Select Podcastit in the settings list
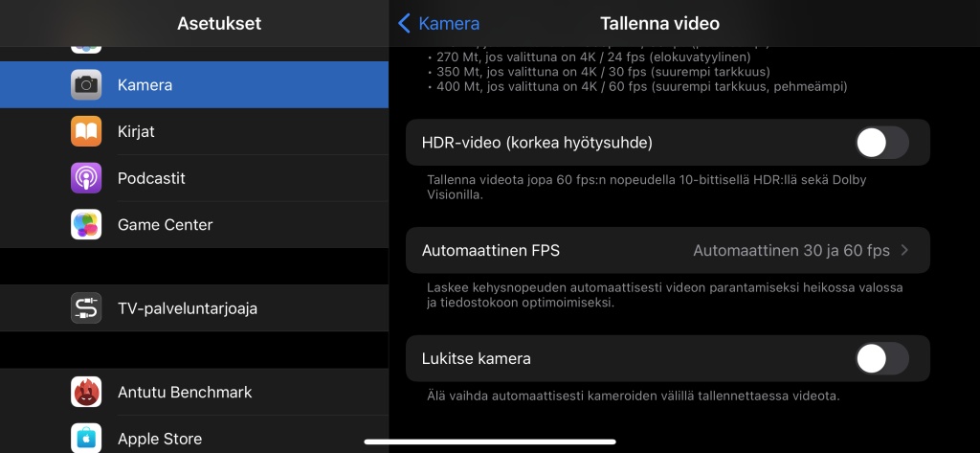The width and height of the screenshot is (980, 453). click(x=194, y=178)
